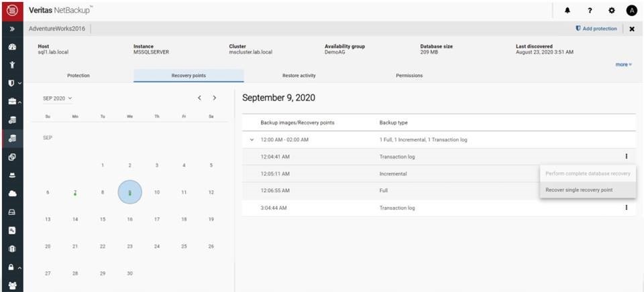Open the red hat virtualization sidebar icon

12,175
